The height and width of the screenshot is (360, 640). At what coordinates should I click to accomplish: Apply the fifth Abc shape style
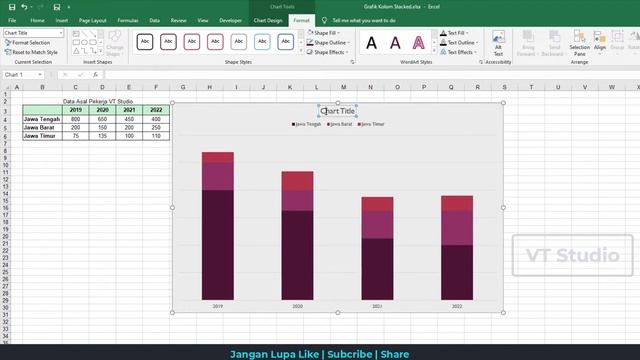pos(239,42)
